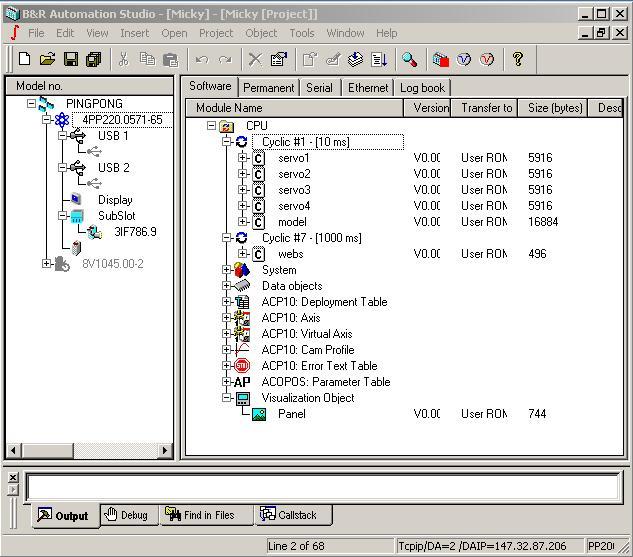This screenshot has width=633, height=557.
Task: Collapse the PINGPONG tree node
Action: tap(31, 103)
